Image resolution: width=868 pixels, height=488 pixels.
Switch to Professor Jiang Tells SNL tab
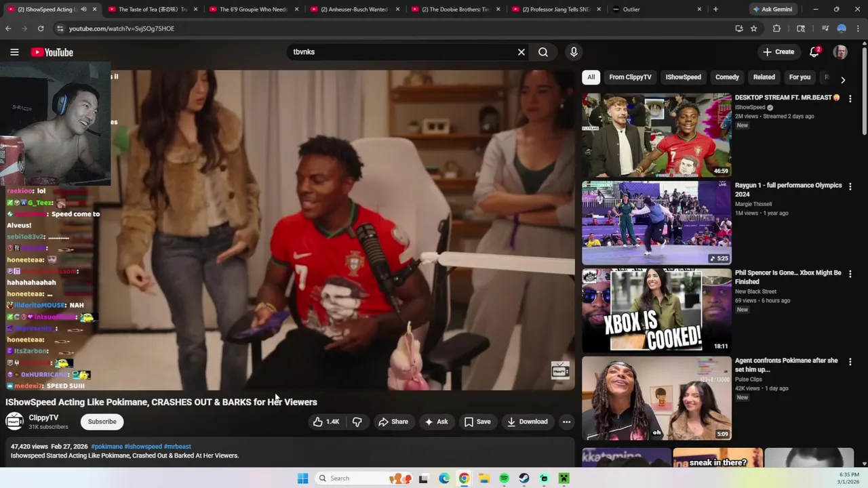[x=556, y=9]
